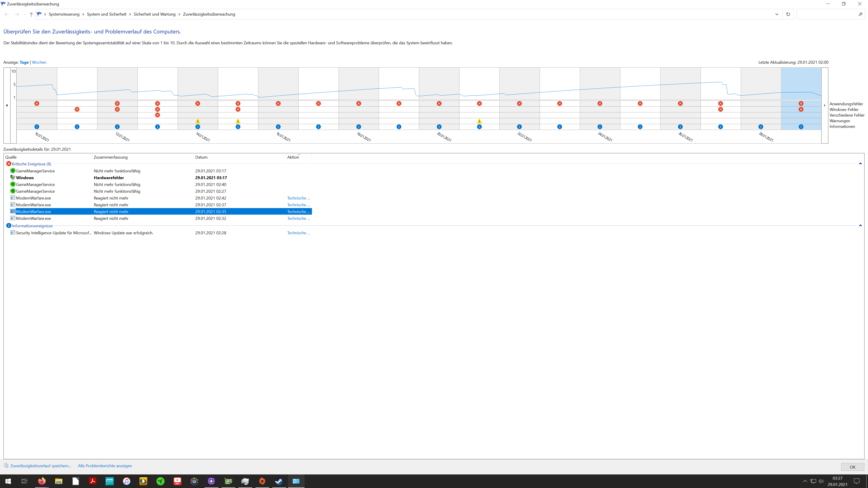Click Alle Problemberichte anzeigen link
Screen dimensions: 868x488
pyautogui.click(x=105, y=466)
